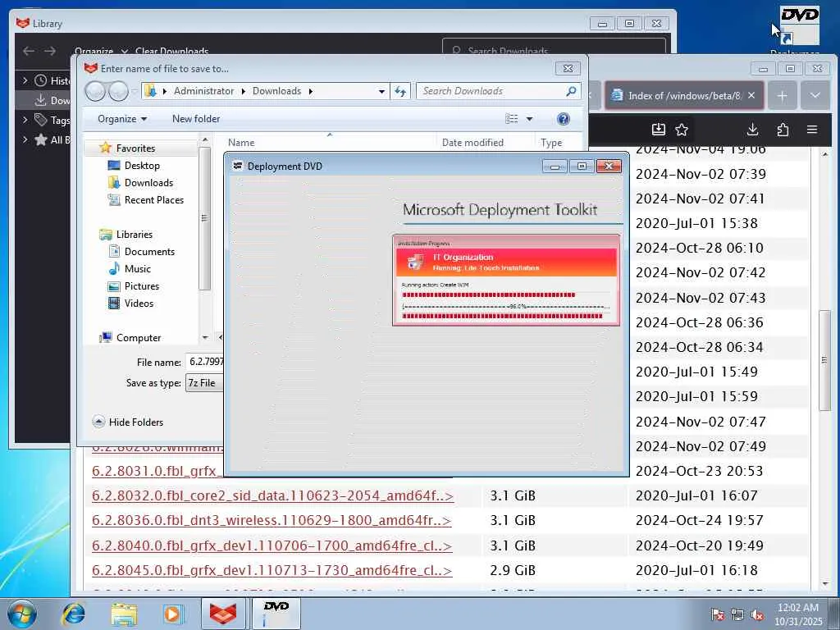
Task: Open Music library
Action: (138, 268)
